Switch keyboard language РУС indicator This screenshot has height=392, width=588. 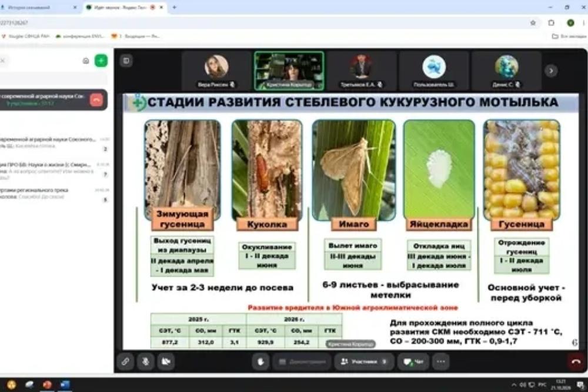coord(542,385)
